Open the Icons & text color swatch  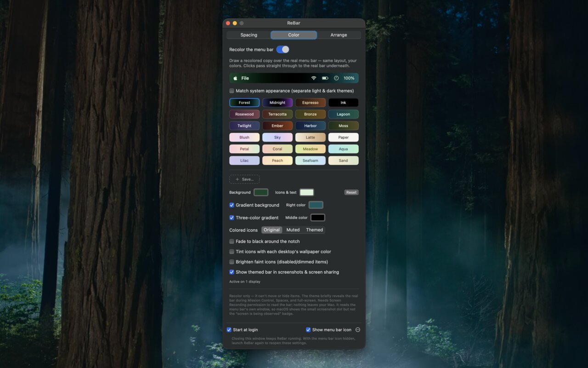[x=307, y=192]
